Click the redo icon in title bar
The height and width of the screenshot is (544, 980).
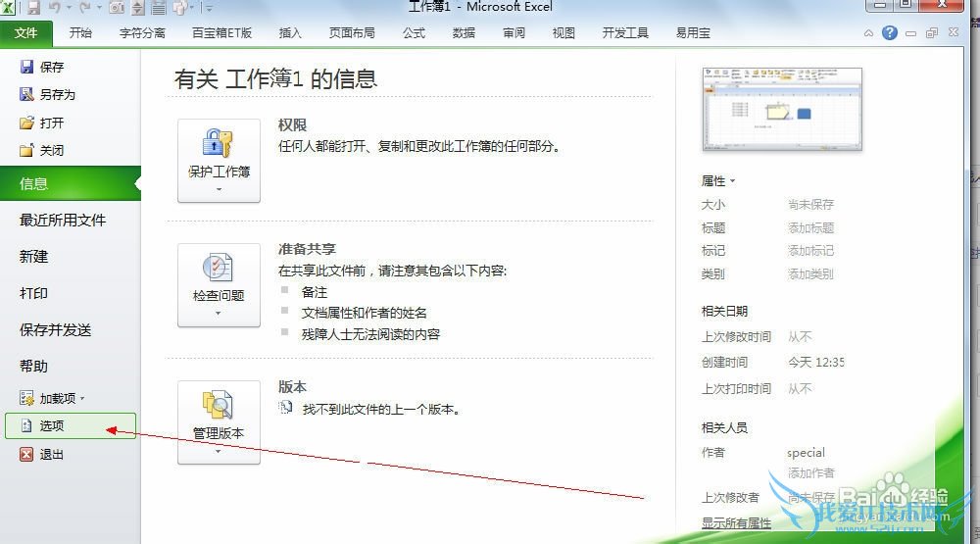pyautogui.click(x=84, y=8)
